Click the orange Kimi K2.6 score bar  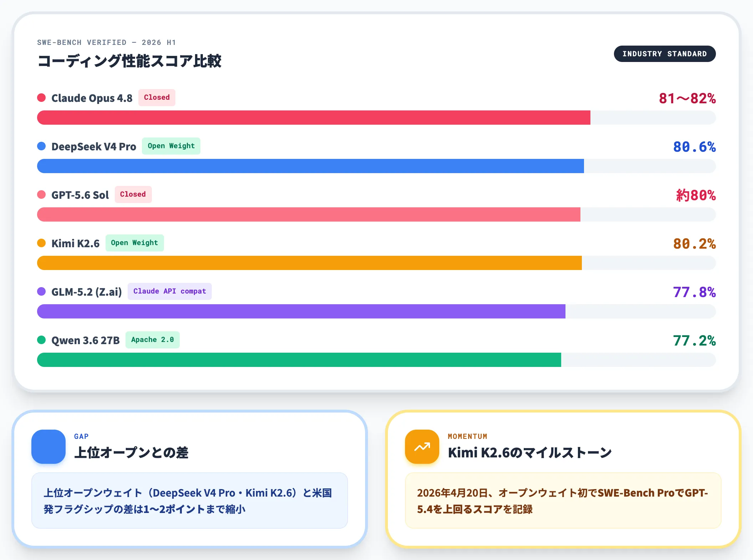click(x=309, y=263)
